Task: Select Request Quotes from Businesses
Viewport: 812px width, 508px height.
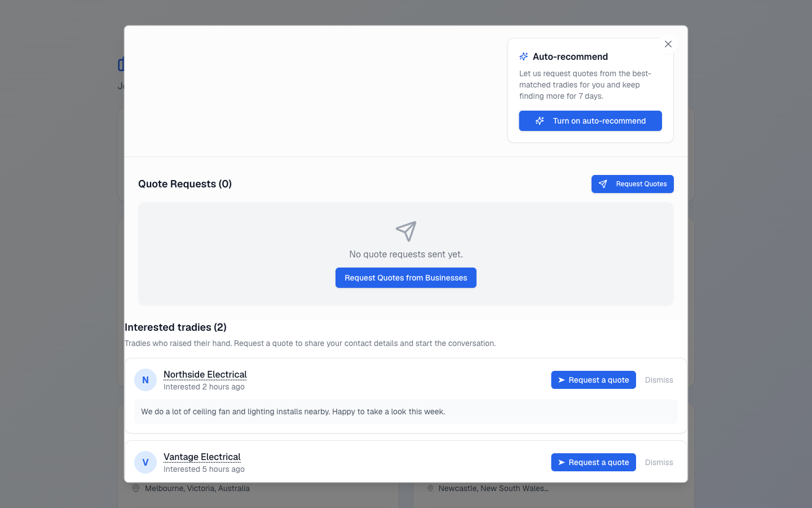Action: (x=406, y=278)
